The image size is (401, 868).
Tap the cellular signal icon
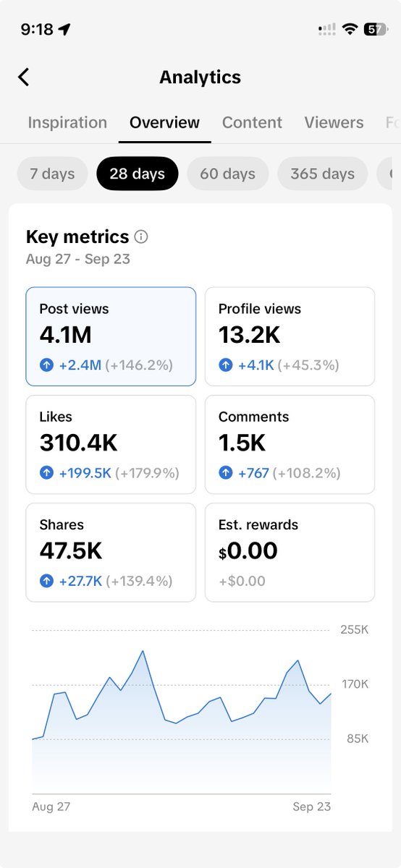click(x=327, y=30)
